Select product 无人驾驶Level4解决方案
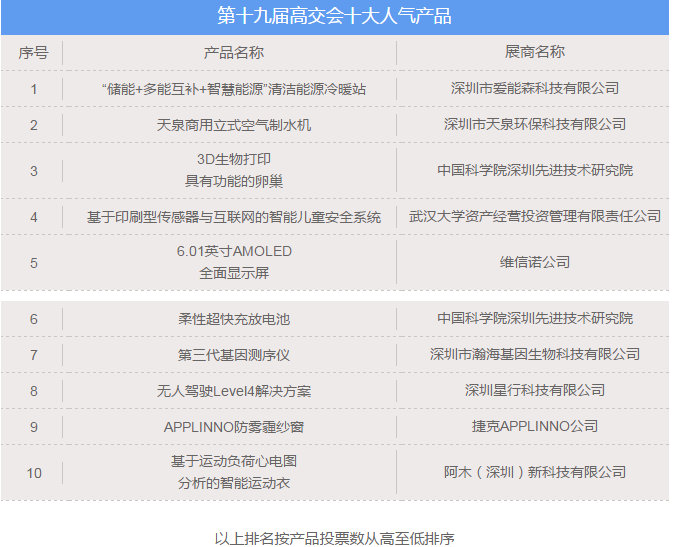 coord(234,391)
